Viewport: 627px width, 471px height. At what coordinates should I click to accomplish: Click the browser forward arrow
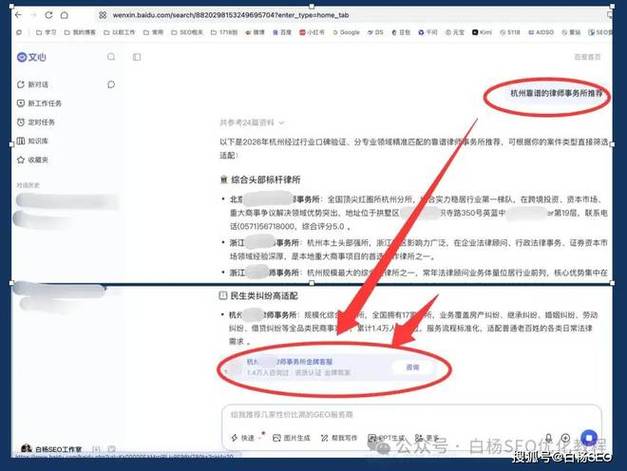point(34,15)
